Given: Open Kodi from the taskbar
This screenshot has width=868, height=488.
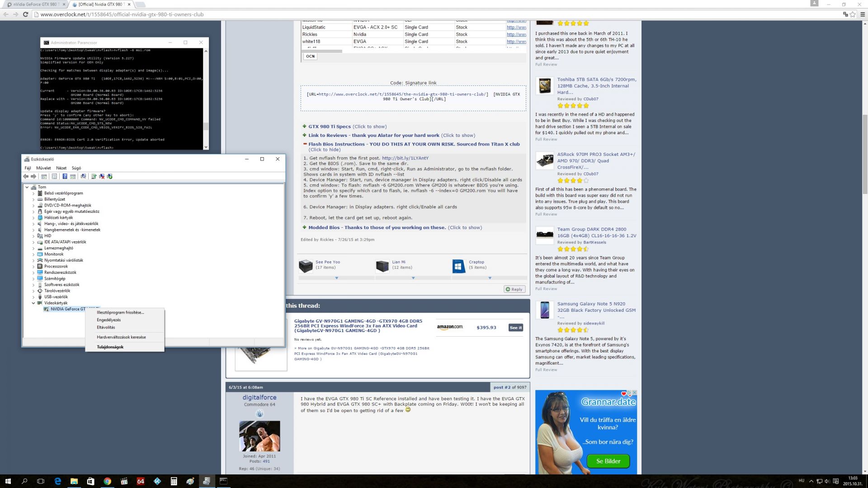Looking at the screenshot, I should pos(157,481).
